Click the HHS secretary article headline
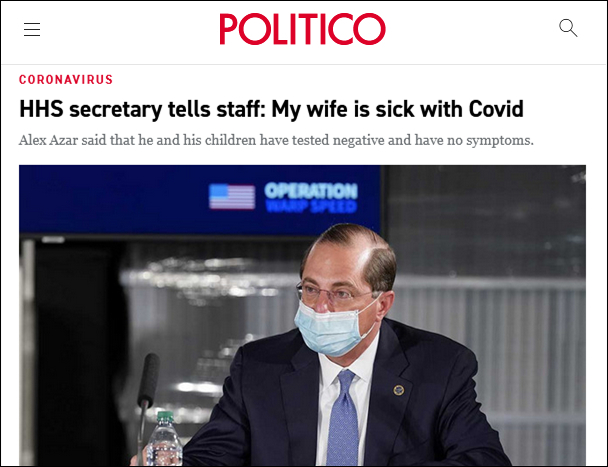The image size is (608, 467). coord(271,109)
